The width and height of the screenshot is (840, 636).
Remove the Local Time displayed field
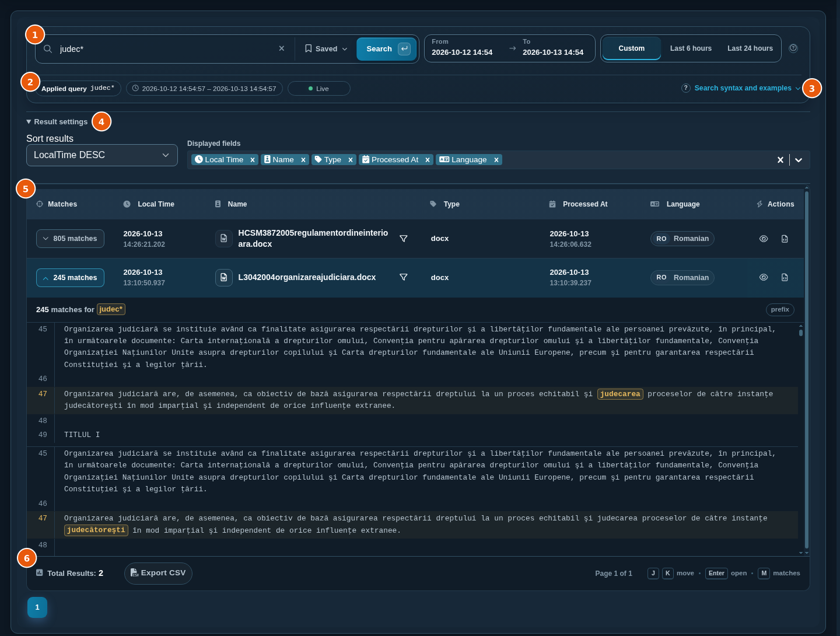pyautogui.click(x=253, y=160)
